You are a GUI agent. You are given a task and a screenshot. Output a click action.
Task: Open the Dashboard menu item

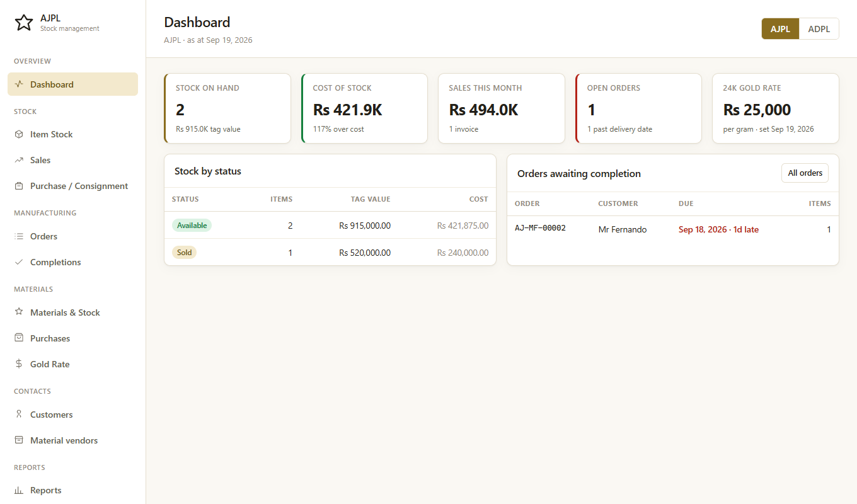click(72, 84)
